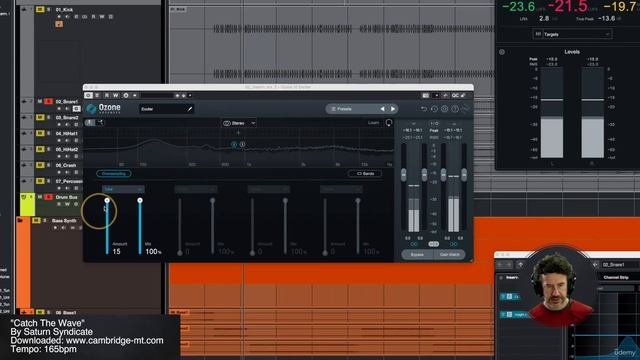640x360 pixels.
Task: Open band 3 exciter mode dropdown
Action: (268, 189)
